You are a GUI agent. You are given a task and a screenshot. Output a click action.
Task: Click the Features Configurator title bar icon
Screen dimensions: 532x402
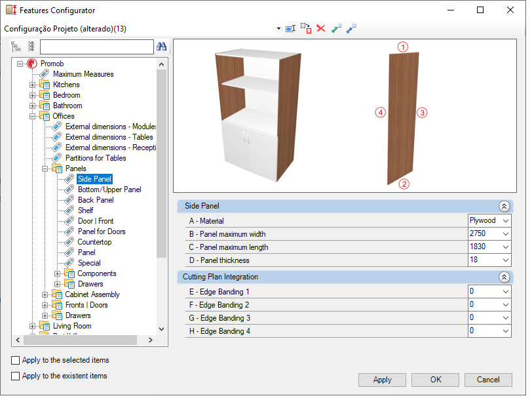click(x=11, y=10)
